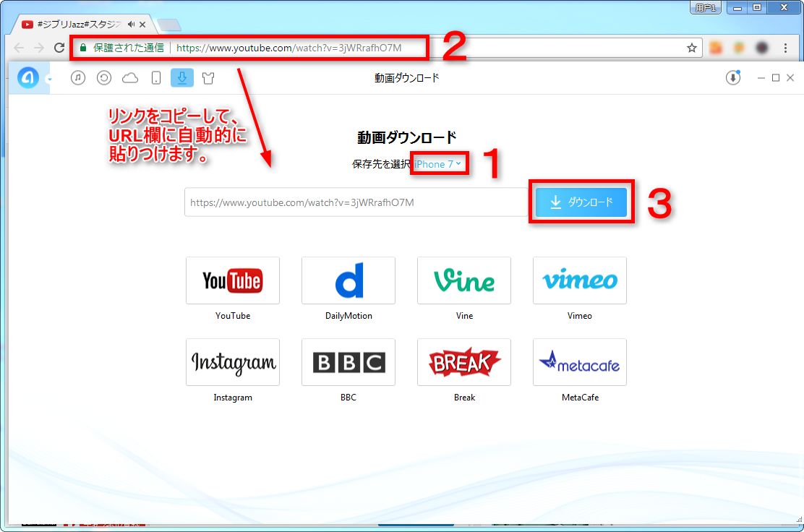Viewport: 804px width, 532px height.
Task: Close the AnyTrans window
Action: (790, 78)
